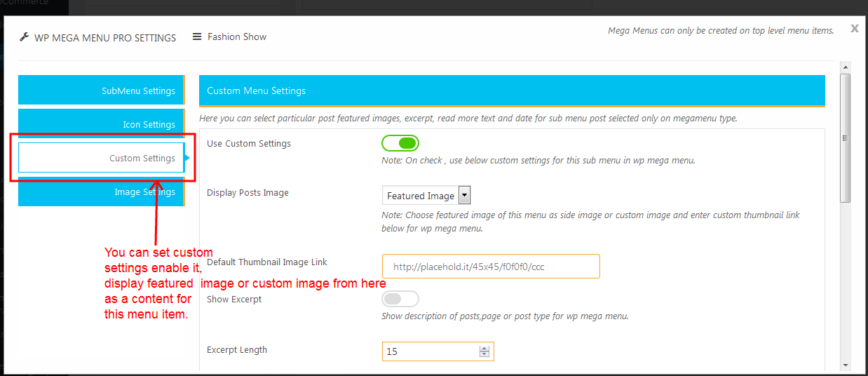Click the blue arrow pointer beside Custom Settings

(187, 158)
